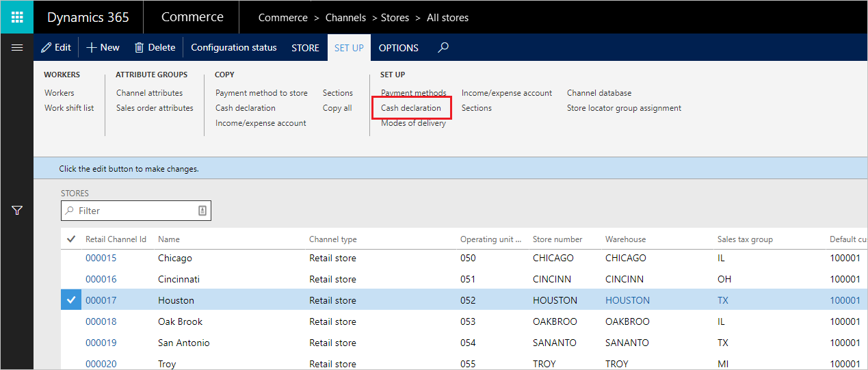Select the San Antonio store name cell
The width and height of the screenshot is (868, 370).
[x=184, y=343]
